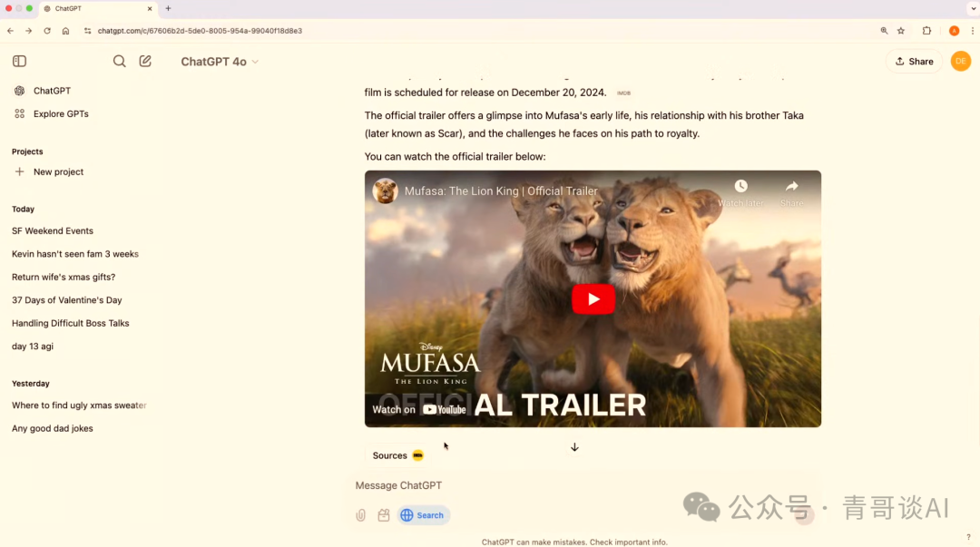Open the SF Weekend Events chat

53,231
